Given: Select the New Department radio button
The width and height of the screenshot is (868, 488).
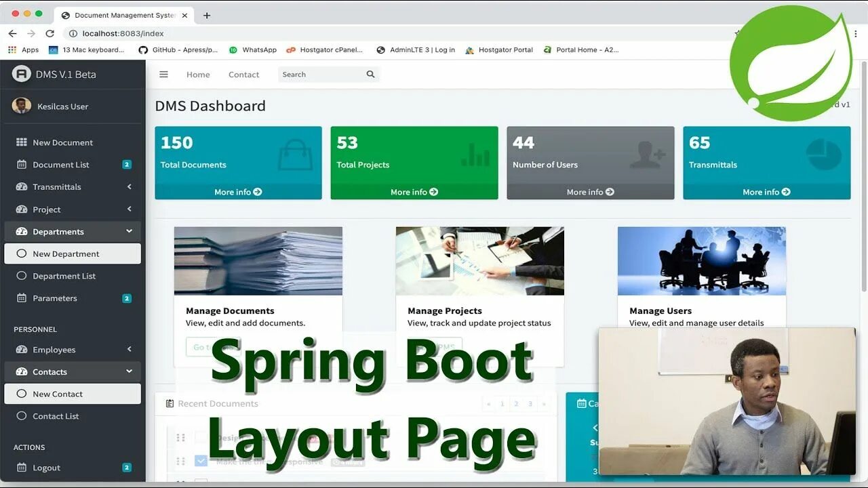Looking at the screenshot, I should point(22,253).
